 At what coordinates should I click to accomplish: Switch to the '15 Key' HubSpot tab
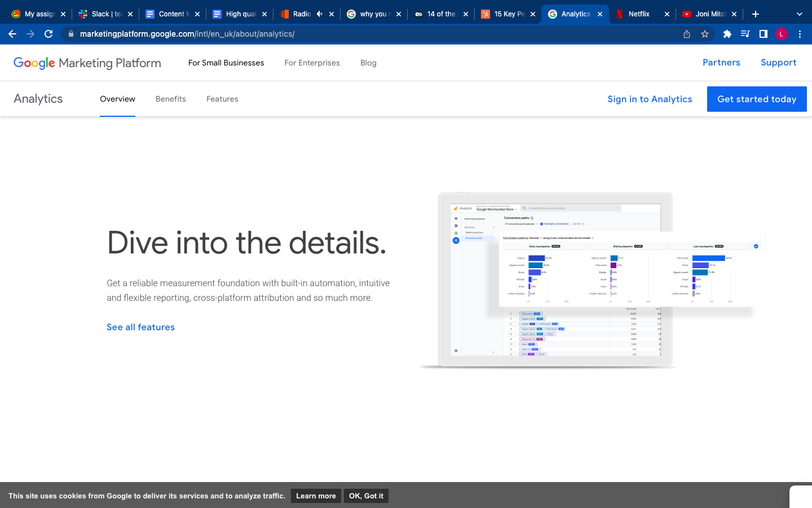[508, 14]
